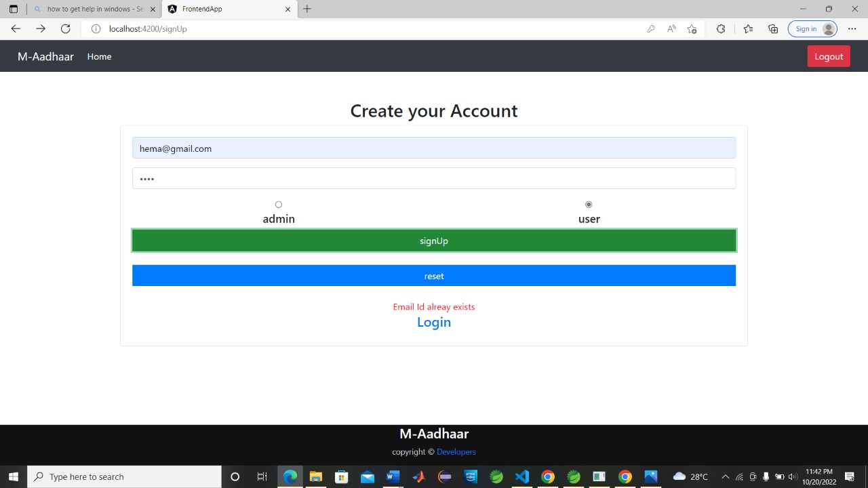Open Edge Collections icon
The width and height of the screenshot is (868, 488).
click(773, 28)
